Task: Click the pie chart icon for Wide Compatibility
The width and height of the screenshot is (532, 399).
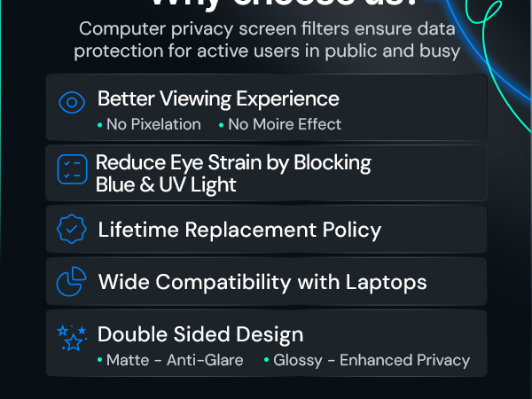Action: click(71, 282)
